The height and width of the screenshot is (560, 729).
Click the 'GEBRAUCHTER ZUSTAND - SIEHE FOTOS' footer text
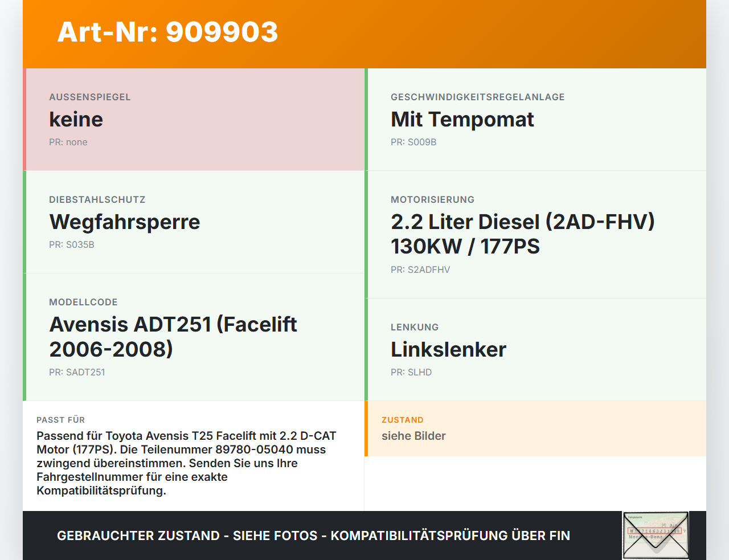coord(313,536)
